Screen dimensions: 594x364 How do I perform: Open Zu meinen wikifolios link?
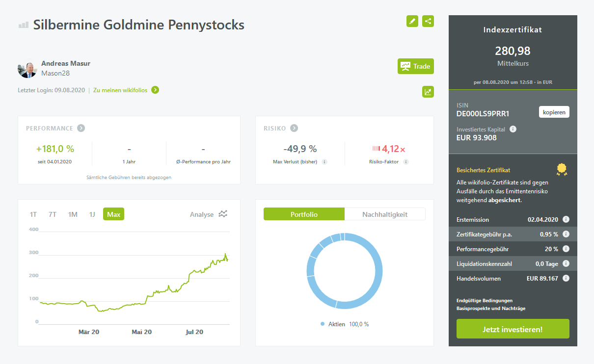(120, 90)
